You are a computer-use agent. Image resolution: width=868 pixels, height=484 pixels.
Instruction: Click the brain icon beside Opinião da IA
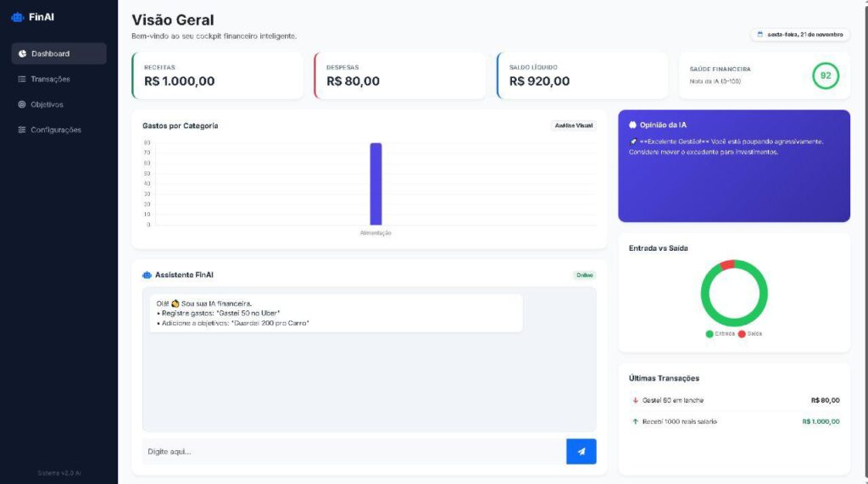633,125
